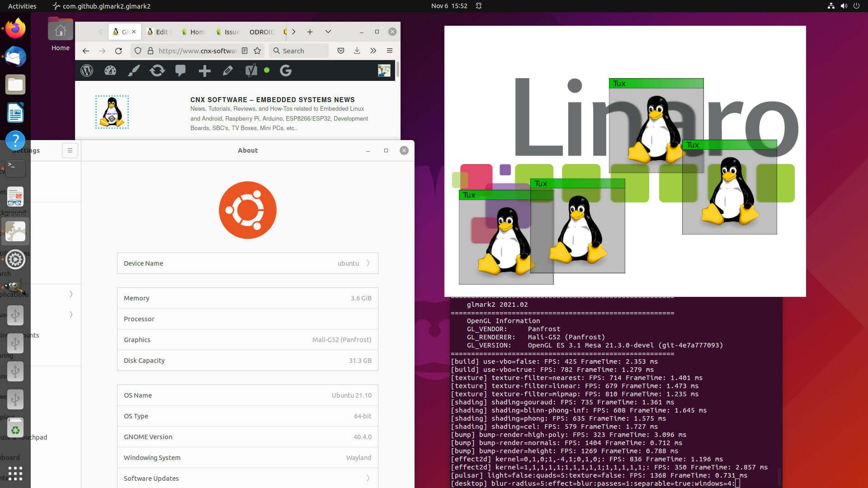
Task: Open the WordPress dashboard gauge icon
Action: pos(110,70)
